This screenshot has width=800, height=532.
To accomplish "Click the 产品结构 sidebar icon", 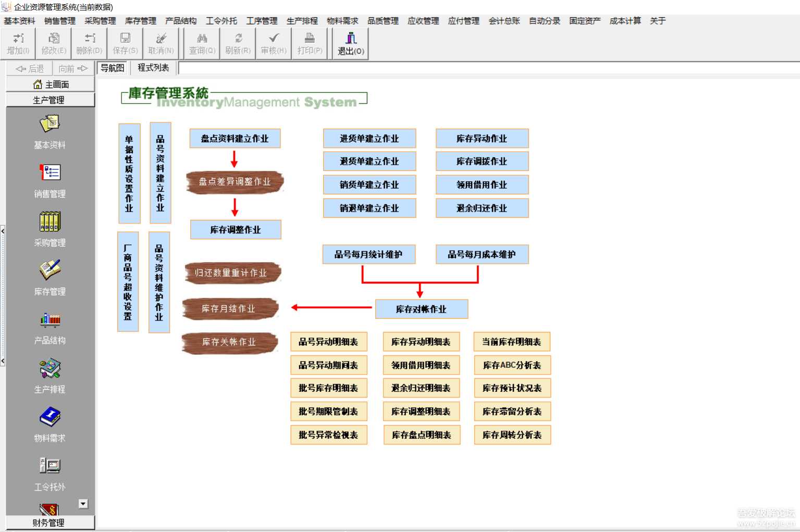I will point(50,319).
